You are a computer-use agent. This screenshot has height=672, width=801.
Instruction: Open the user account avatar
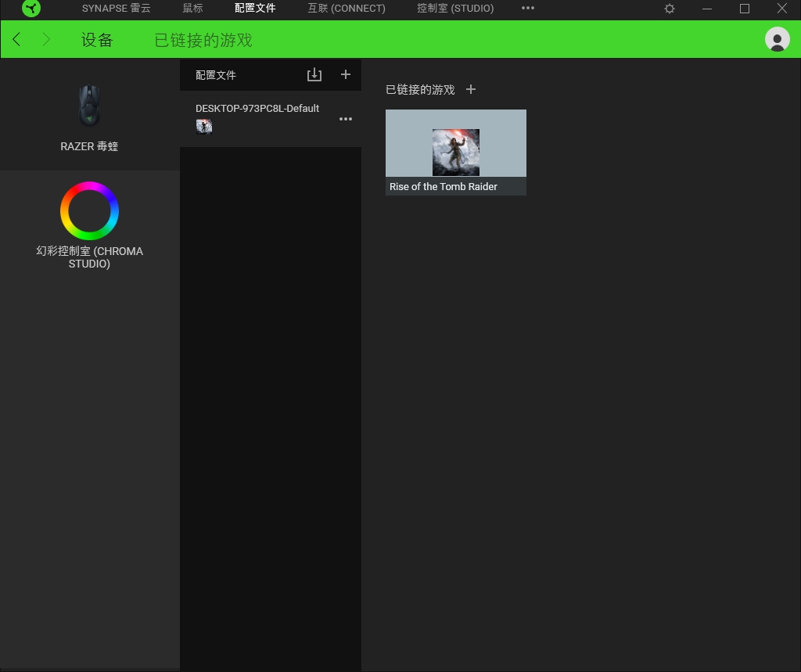(777, 39)
